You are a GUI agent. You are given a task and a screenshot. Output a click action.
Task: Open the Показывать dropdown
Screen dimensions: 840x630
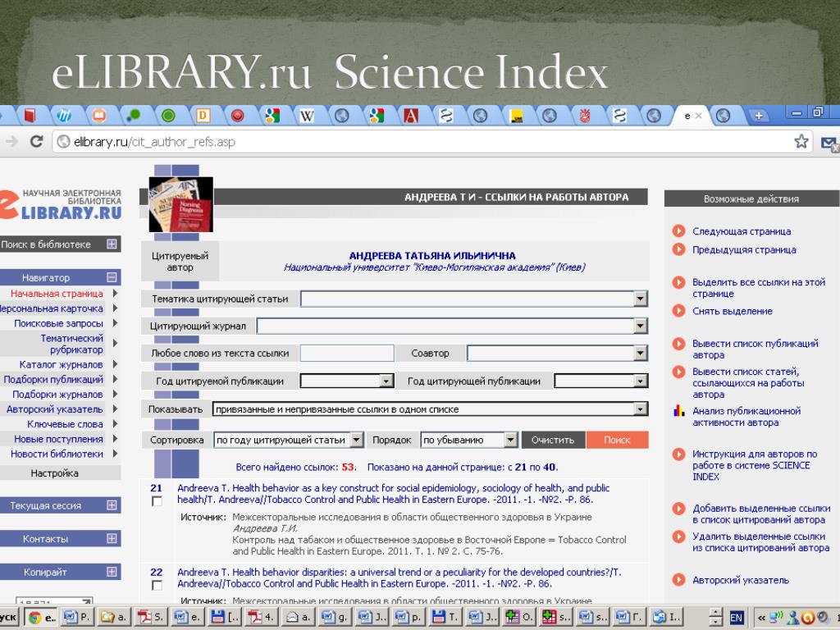click(x=640, y=409)
